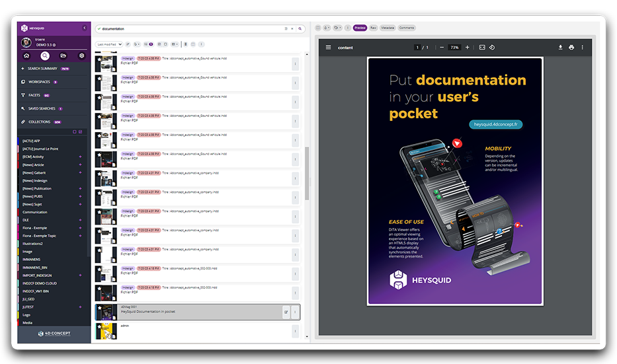Open more options in the preview toolbar
This screenshot has height=364, width=617.
coord(348,28)
